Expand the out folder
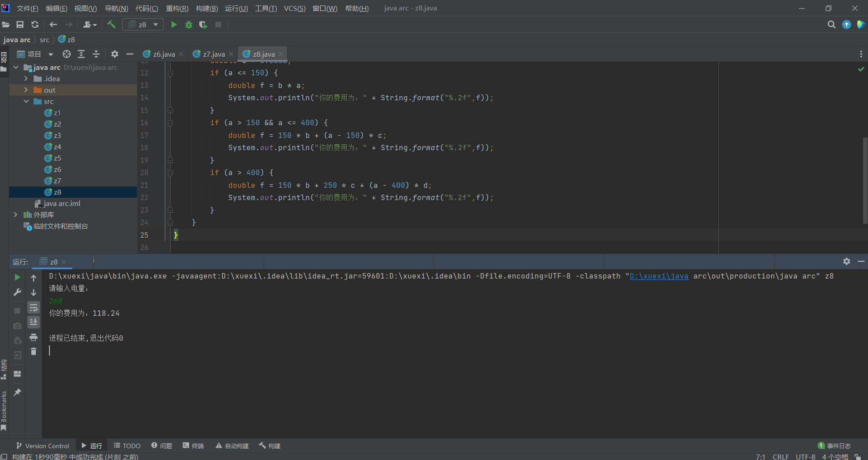868x460 pixels. 26,90
